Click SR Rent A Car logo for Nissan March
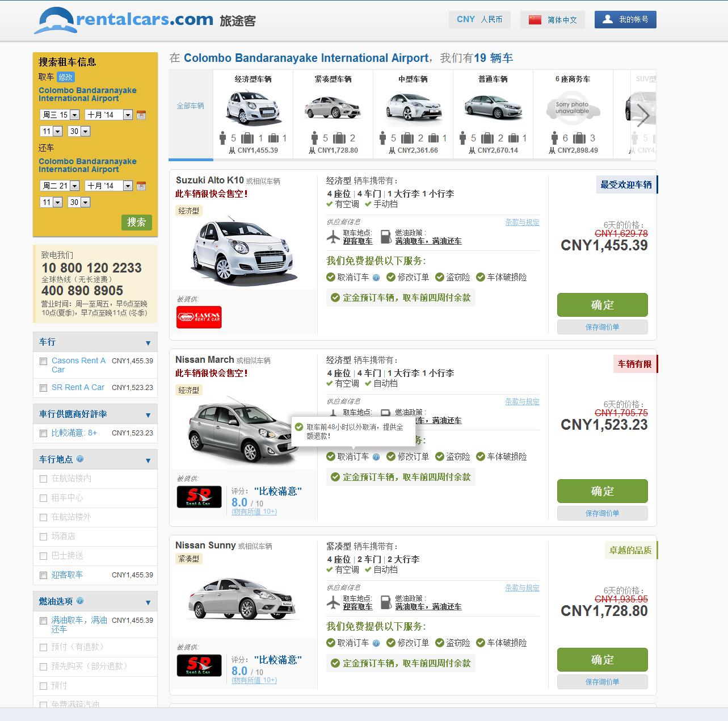728x721 pixels. click(199, 497)
